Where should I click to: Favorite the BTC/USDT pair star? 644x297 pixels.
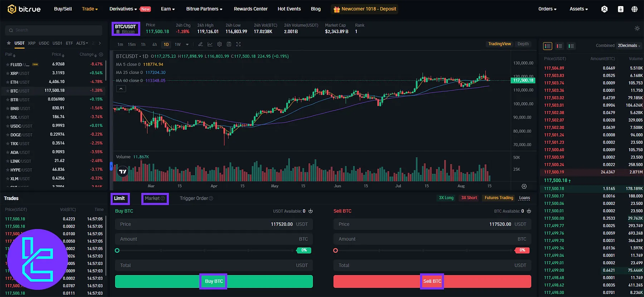point(8,91)
